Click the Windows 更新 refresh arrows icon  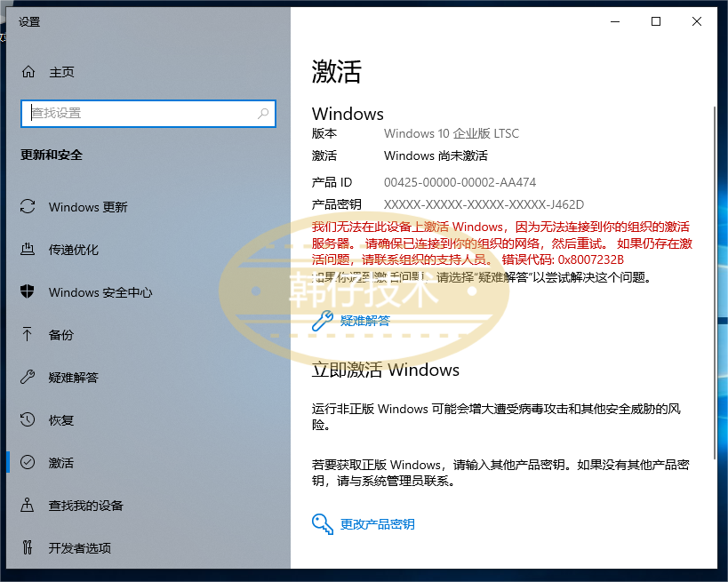point(28,206)
